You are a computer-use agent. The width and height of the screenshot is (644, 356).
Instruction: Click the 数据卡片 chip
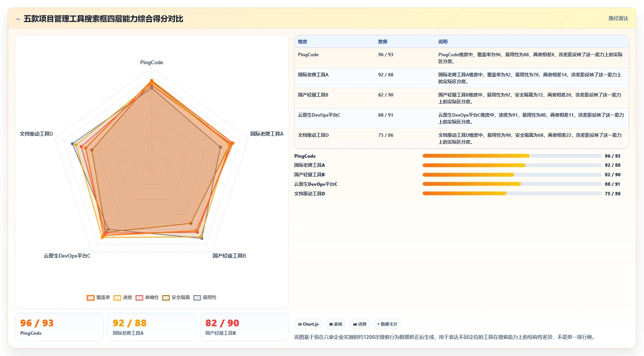coord(387,324)
